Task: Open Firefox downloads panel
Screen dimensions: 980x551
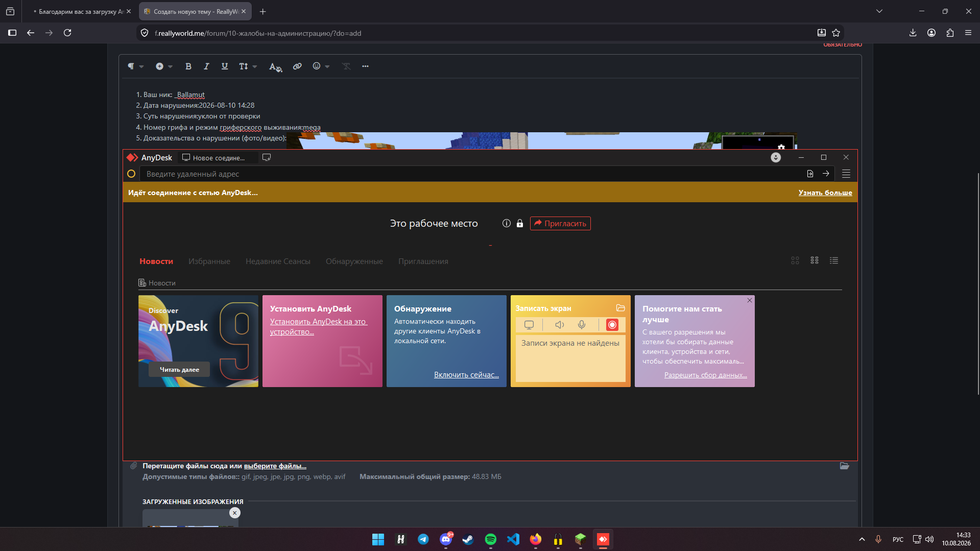Action: tap(913, 33)
